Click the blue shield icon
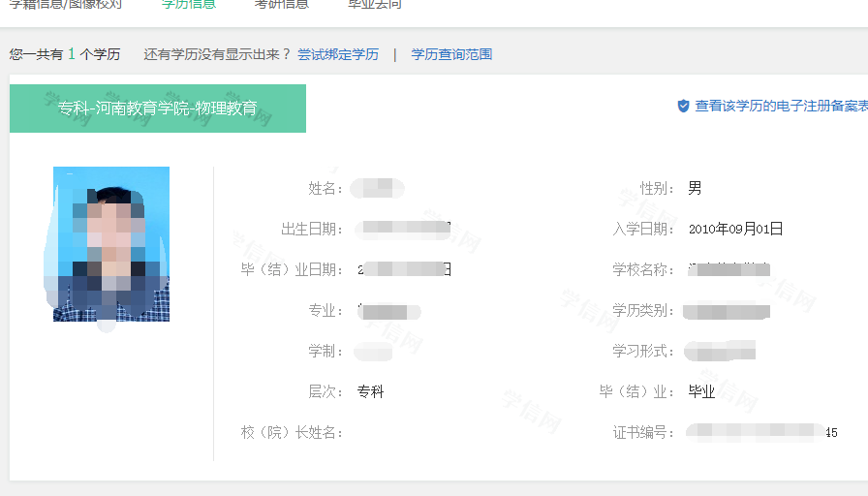The image size is (868, 496). click(683, 106)
